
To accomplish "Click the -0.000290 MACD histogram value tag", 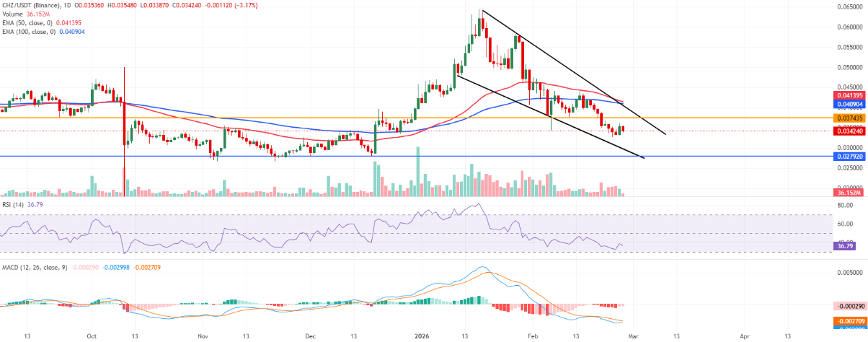I will tap(849, 306).
